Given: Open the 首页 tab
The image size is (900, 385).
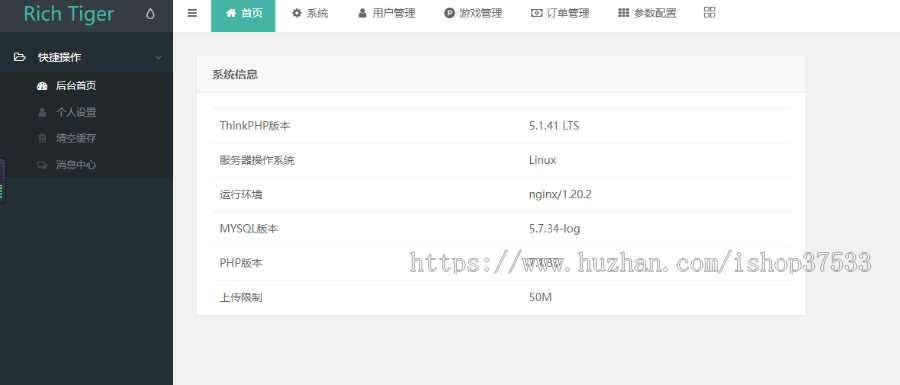Looking at the screenshot, I should click(243, 16).
